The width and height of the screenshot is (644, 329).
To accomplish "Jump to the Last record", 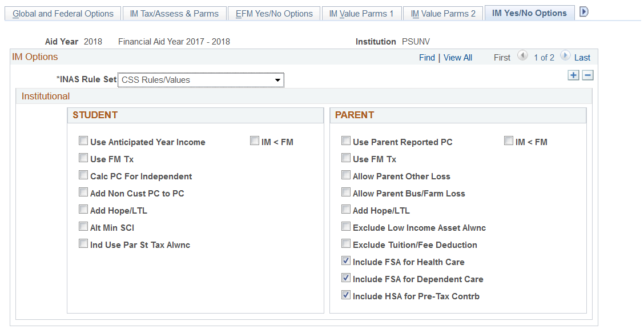I will coord(582,57).
